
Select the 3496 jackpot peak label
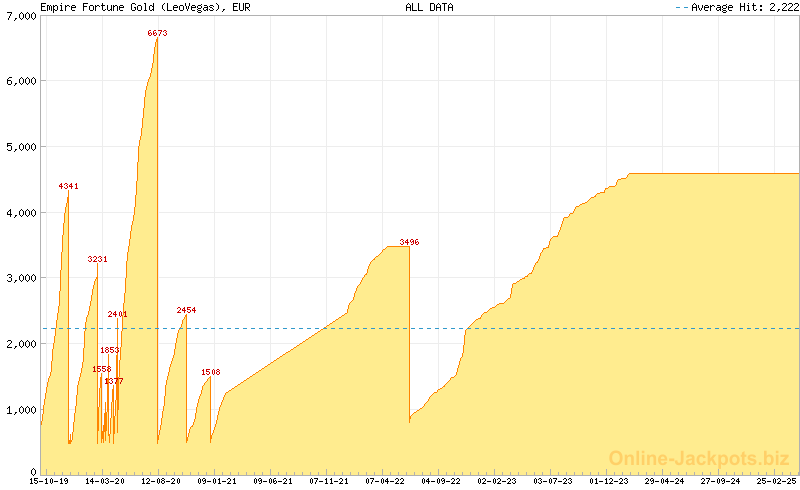pos(409,242)
